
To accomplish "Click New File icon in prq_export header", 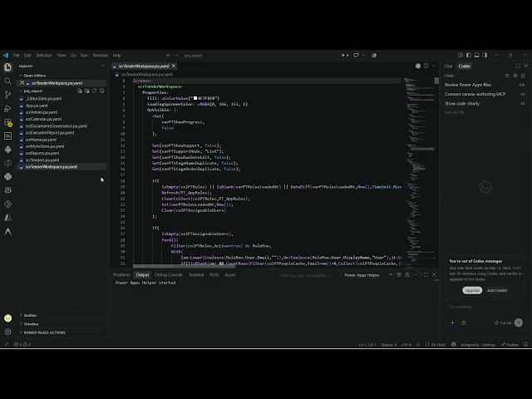I will pyautogui.click(x=80, y=91).
